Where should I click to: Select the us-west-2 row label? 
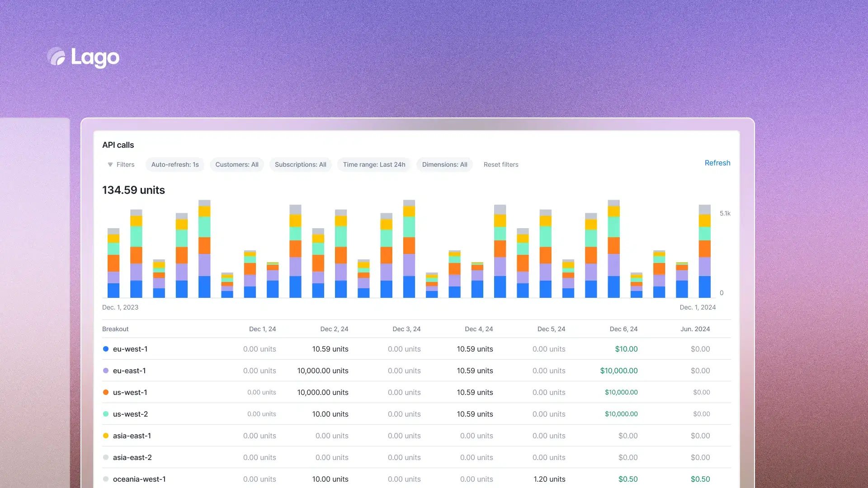point(131,414)
